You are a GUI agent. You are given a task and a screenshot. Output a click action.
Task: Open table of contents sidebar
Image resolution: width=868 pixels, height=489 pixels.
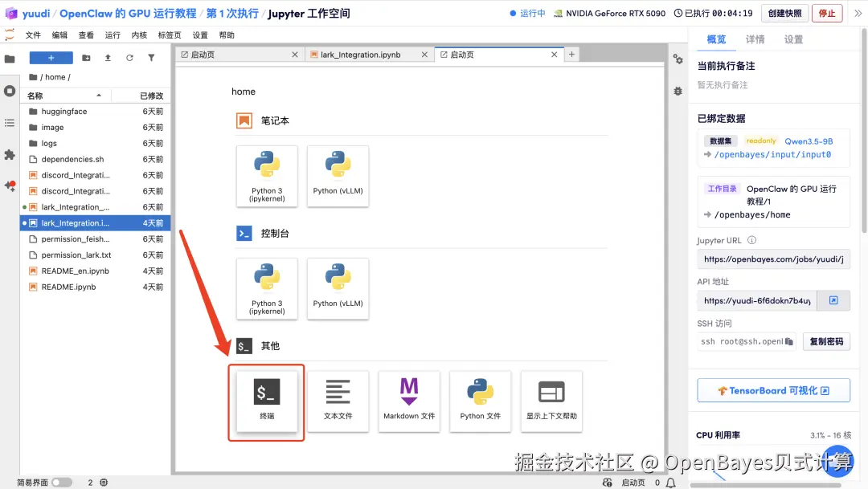[10, 123]
